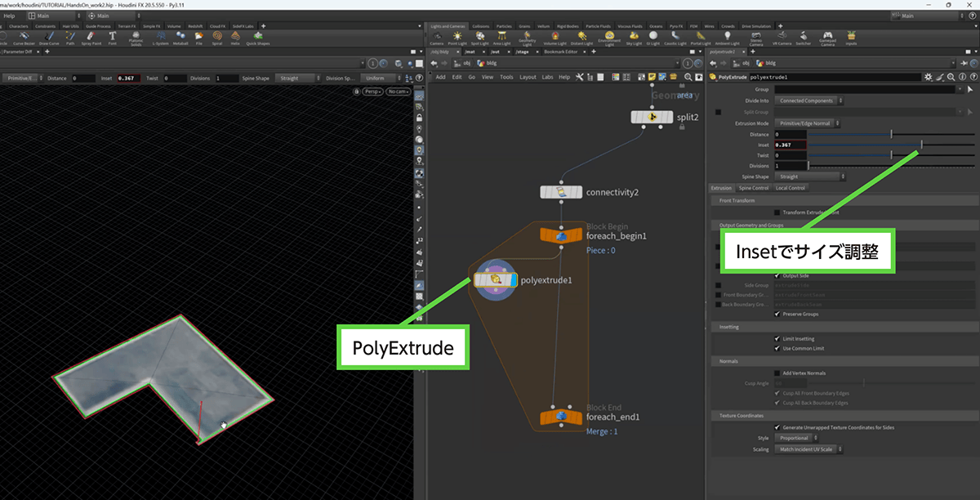The image size is (980, 500).
Task: Toggle Preserve Groups checkbox
Action: 776,314
